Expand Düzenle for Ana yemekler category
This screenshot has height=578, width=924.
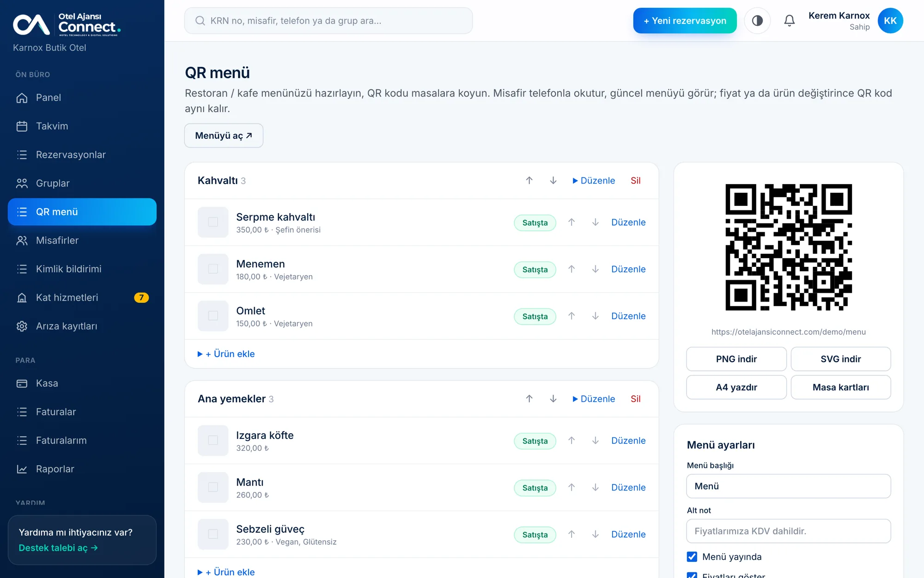(x=594, y=399)
